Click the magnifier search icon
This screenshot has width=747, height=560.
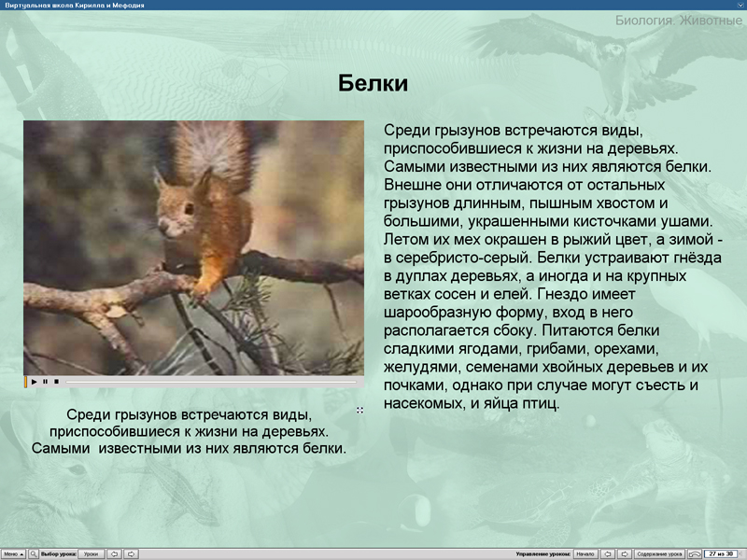pyautogui.click(x=34, y=553)
